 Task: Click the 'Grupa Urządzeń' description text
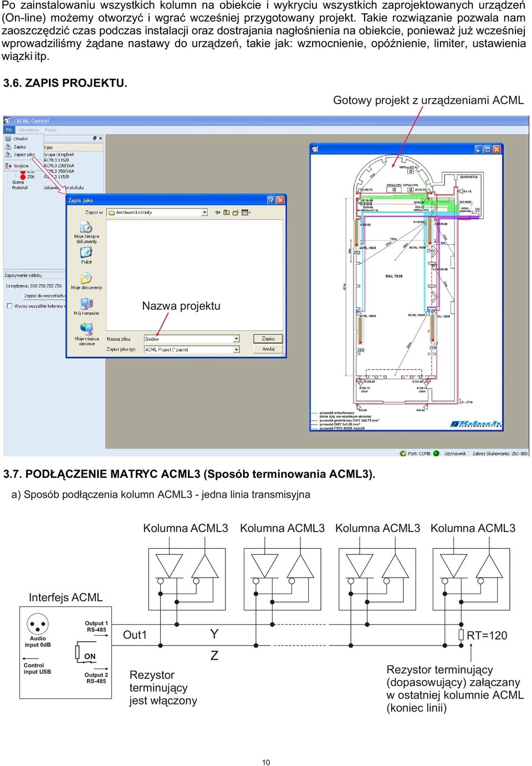59,155
